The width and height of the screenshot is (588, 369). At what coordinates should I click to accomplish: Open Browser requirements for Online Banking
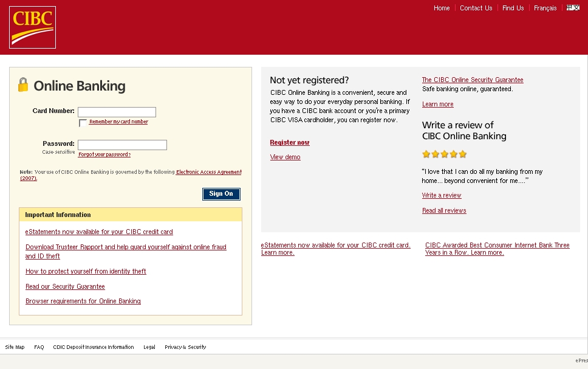click(x=83, y=301)
